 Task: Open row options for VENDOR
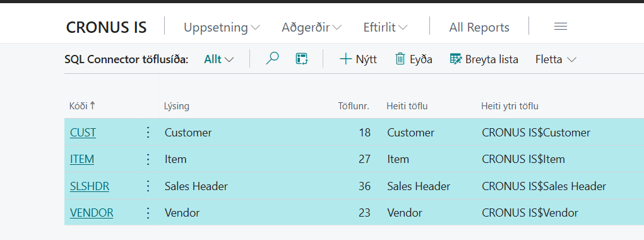coord(148,213)
